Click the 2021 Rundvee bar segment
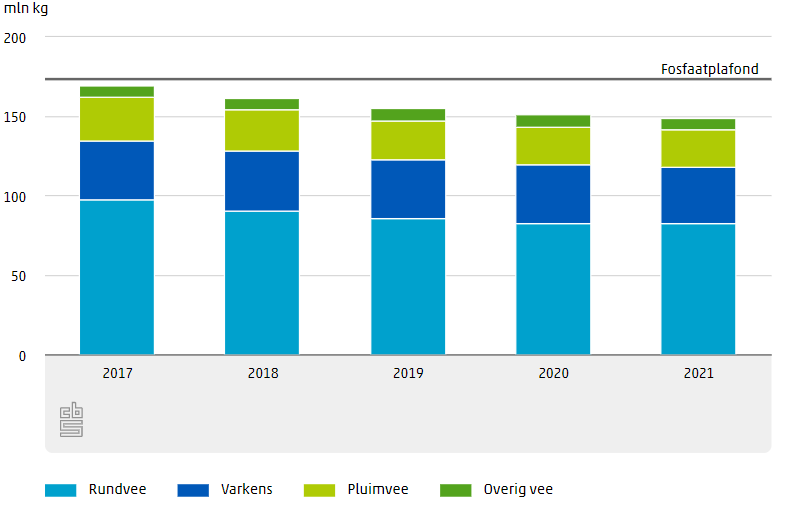The width and height of the screenshot is (792, 506). pyautogui.click(x=698, y=289)
